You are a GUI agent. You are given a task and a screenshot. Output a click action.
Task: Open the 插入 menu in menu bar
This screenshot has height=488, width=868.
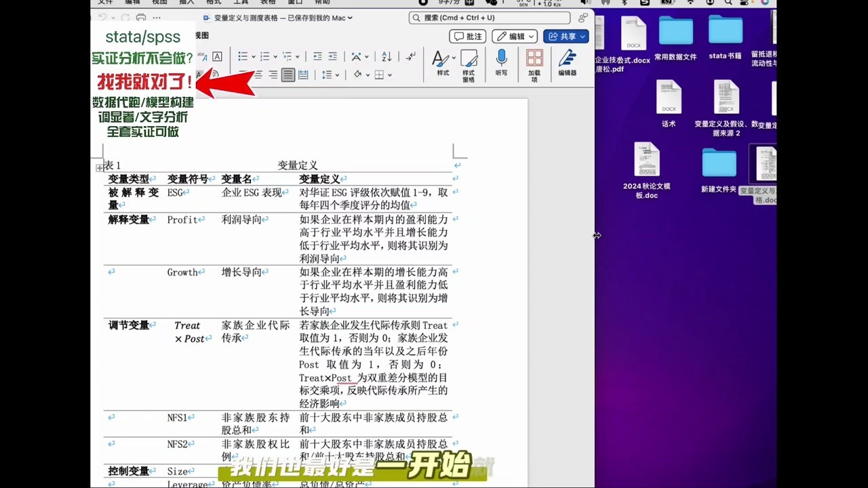point(186,3)
